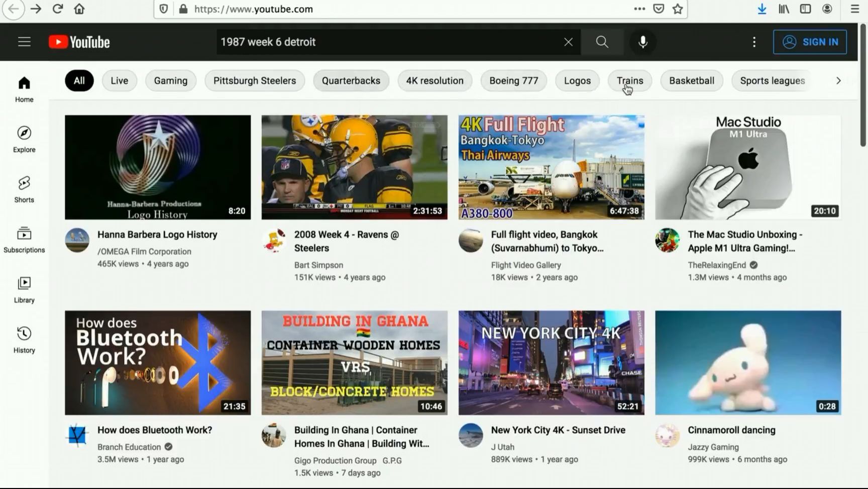The image size is (868, 489).
Task: Open the Flight Video Gallery channel name
Action: tap(526, 265)
